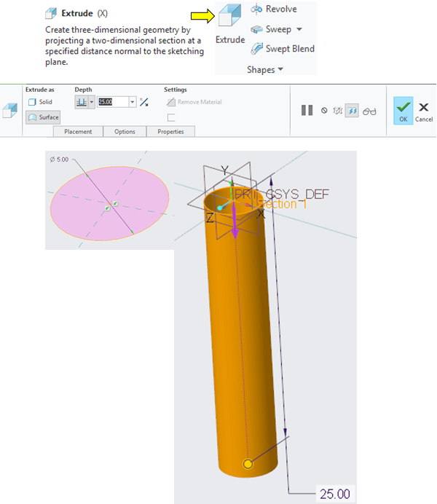Open the depth type dropdown
This screenshot has width=437, height=504.
(x=92, y=103)
